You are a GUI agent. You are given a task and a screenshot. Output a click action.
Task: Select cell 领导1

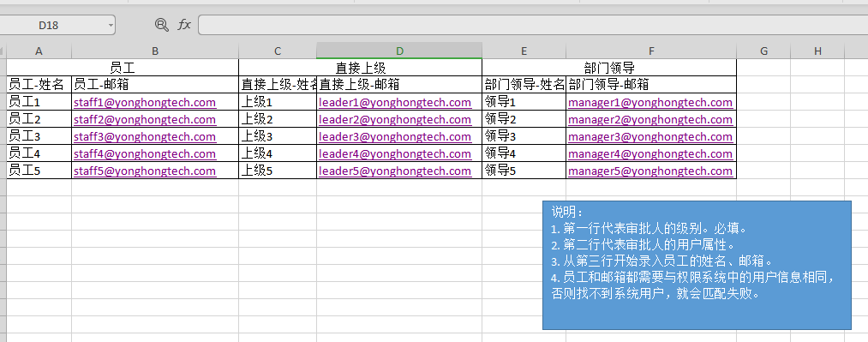click(x=524, y=102)
